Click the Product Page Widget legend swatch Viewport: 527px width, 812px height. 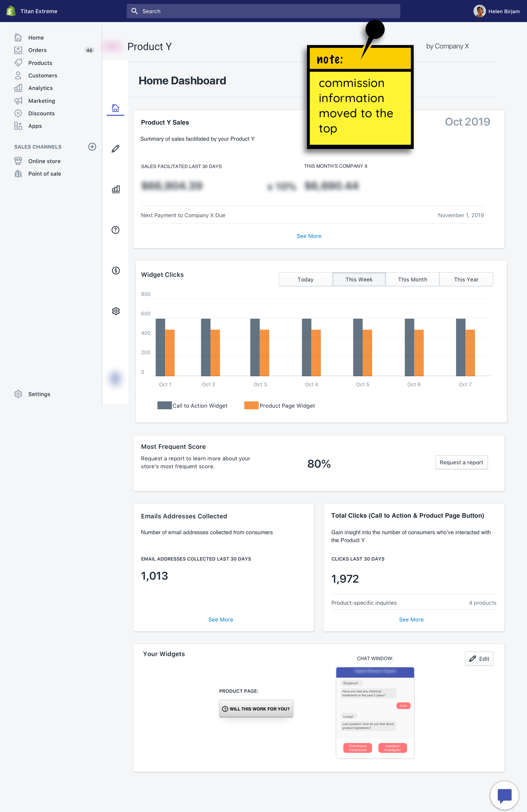[x=251, y=405]
